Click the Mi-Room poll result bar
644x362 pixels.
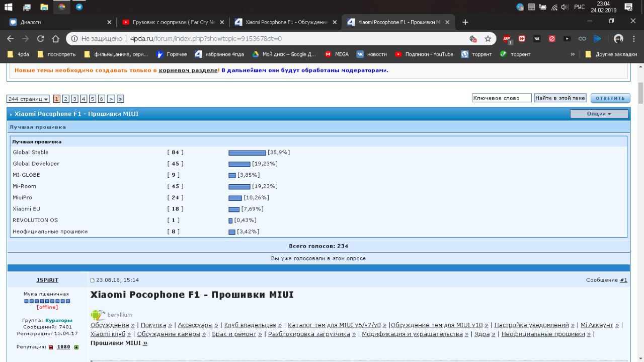point(239,187)
